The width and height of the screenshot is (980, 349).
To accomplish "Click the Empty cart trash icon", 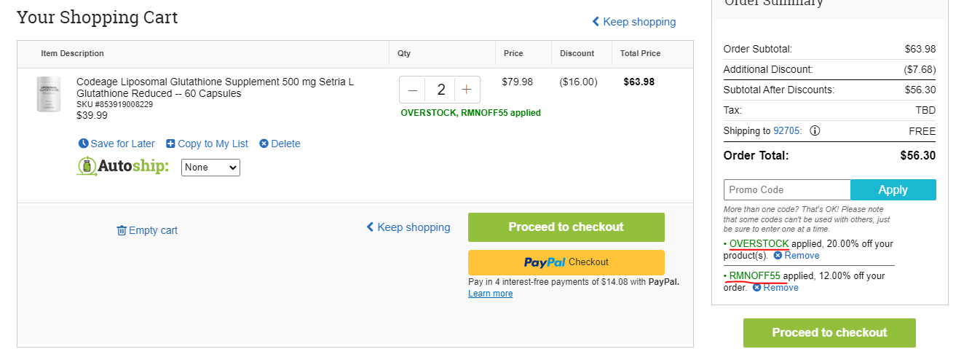I will click(122, 230).
